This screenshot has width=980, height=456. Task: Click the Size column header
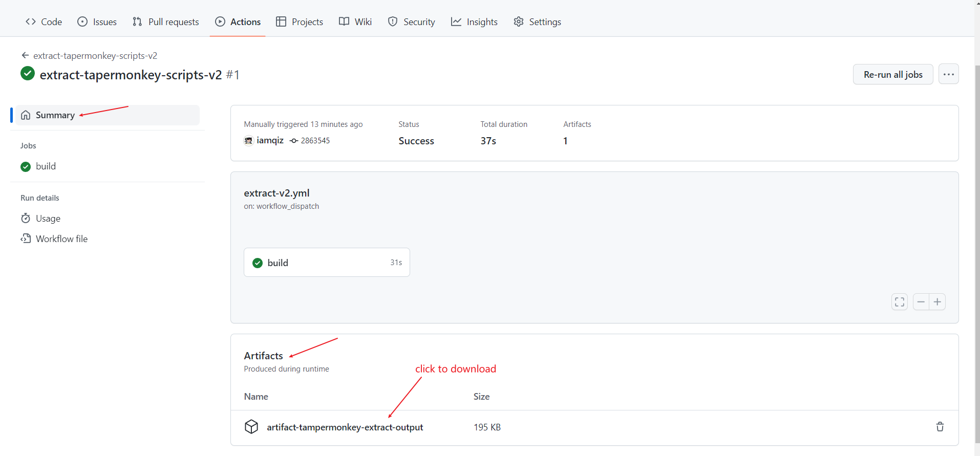pos(481,397)
